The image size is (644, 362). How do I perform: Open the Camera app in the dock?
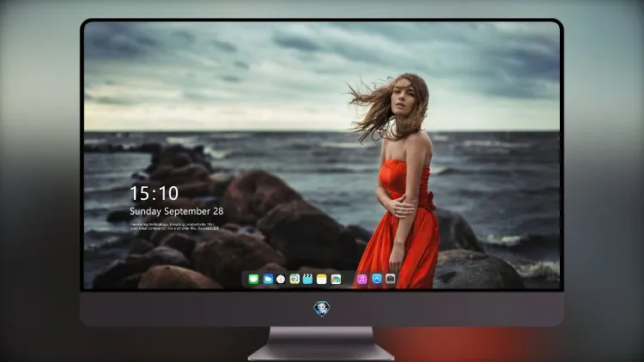point(391,279)
